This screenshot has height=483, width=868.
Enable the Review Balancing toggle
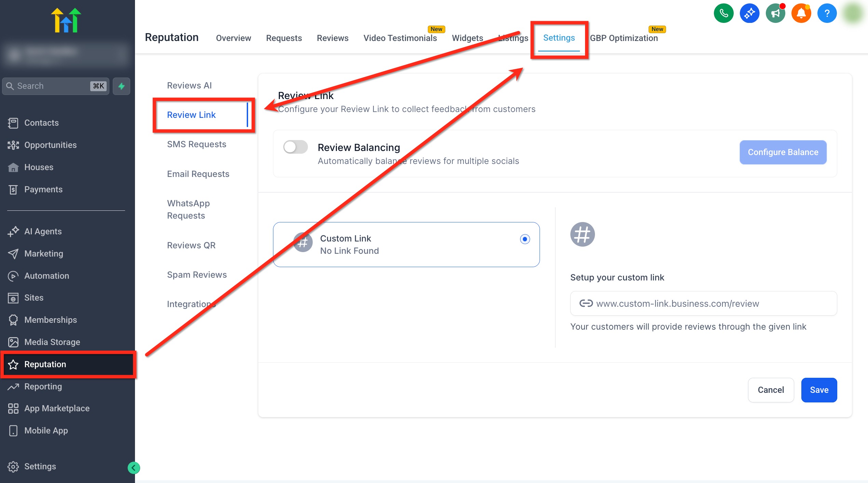click(x=295, y=147)
